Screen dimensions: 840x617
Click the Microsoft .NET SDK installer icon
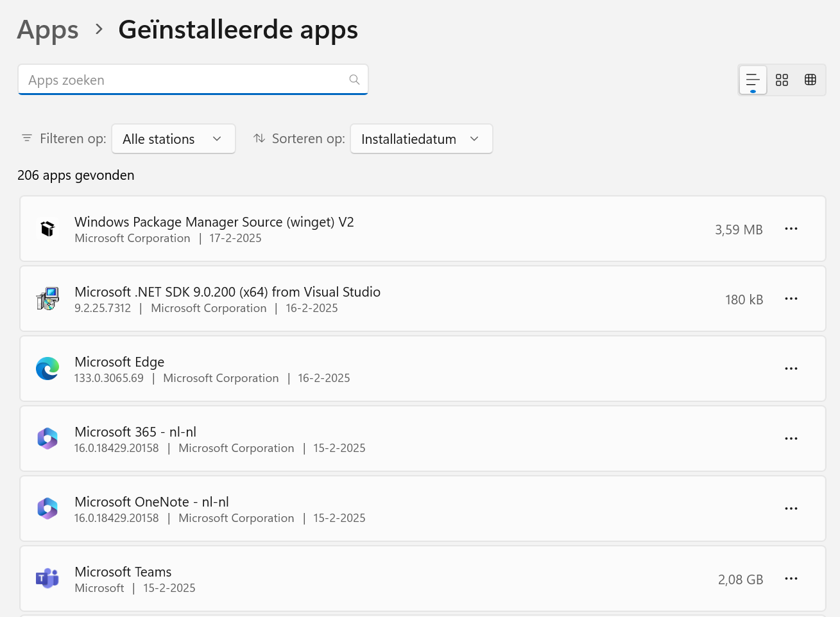tap(47, 299)
